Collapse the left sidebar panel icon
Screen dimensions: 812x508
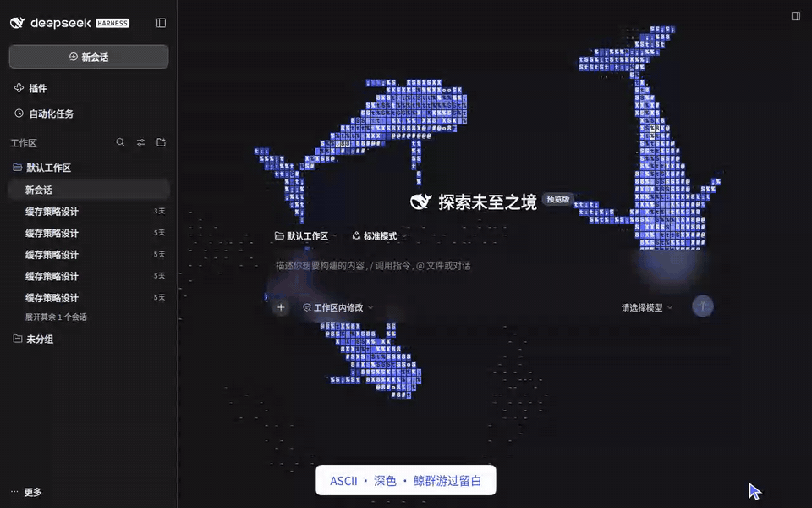(x=161, y=23)
